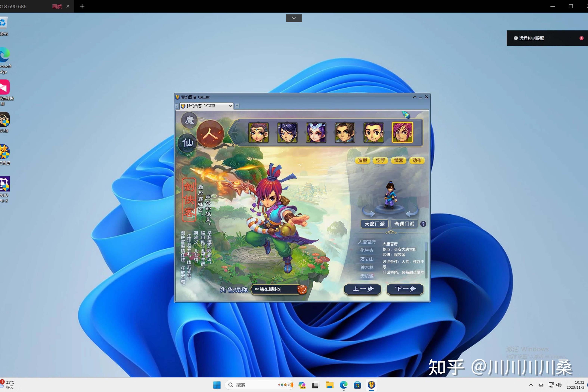Select the 人 race circle
This screenshot has width=588, height=392.
pyautogui.click(x=210, y=134)
